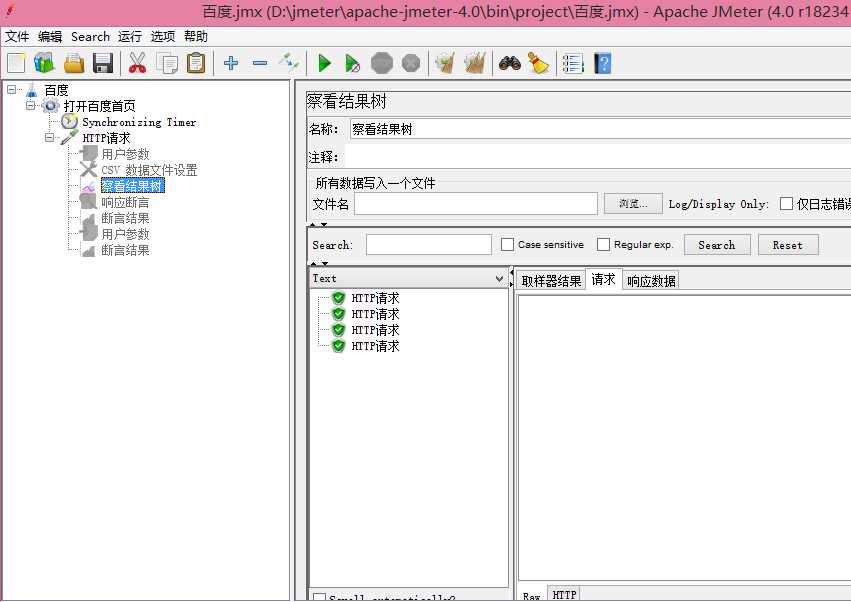
Task: Collapse the 打开百度首页 thread group node
Action: click(x=31, y=105)
